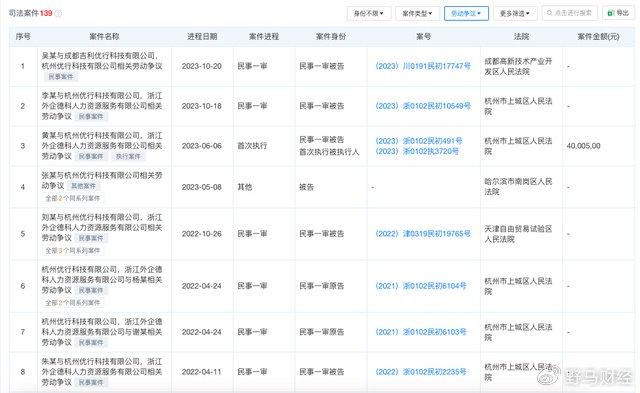
Task: Select 其他 process cell in row 4
Action: 245,187
